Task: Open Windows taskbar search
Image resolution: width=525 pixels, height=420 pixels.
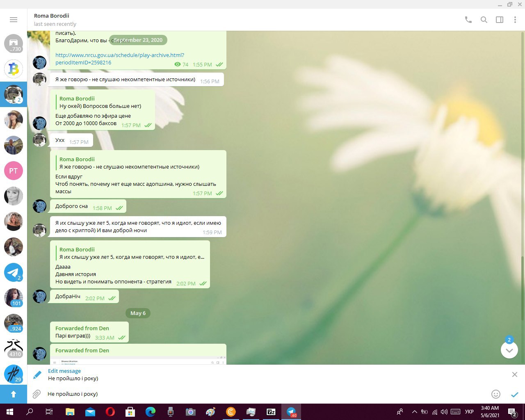Action: [30, 412]
